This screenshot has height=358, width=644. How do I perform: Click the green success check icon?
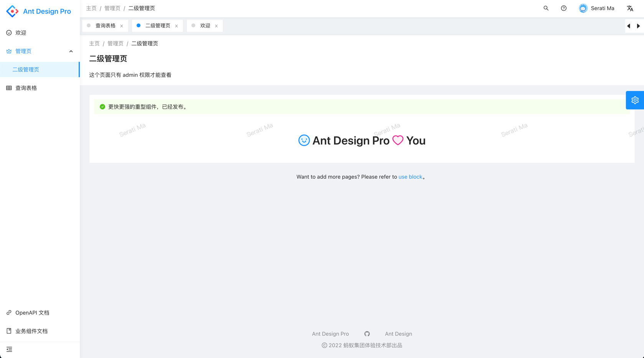click(102, 107)
